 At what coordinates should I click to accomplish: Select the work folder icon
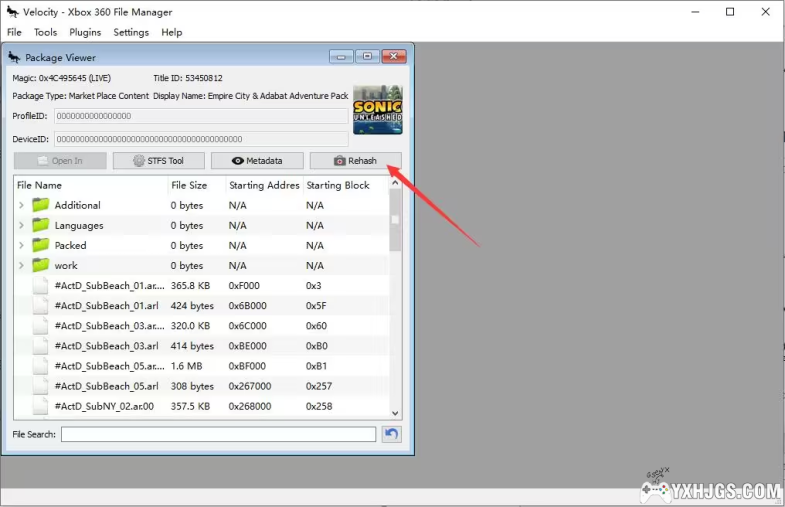tap(40, 265)
